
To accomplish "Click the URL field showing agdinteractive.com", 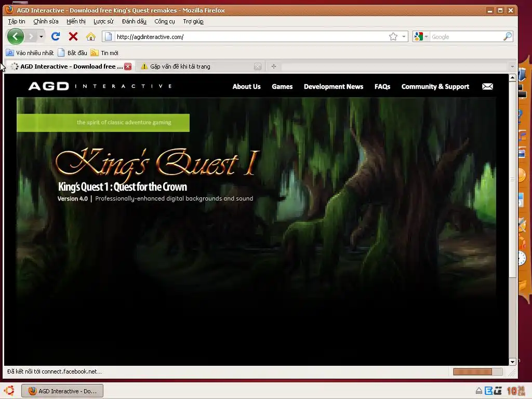I will [251, 37].
